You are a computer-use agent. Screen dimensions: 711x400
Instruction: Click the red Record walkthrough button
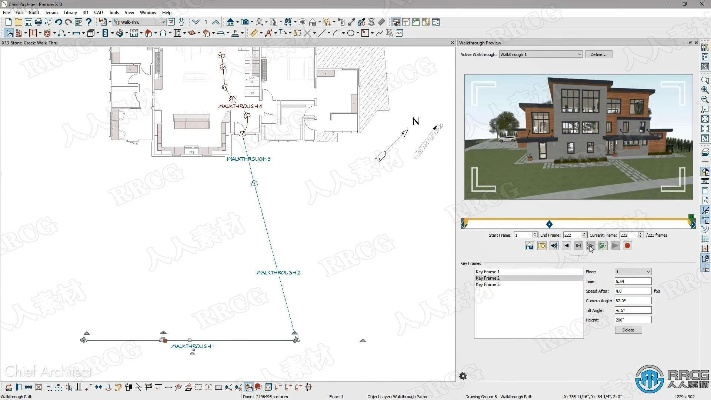[627, 244]
